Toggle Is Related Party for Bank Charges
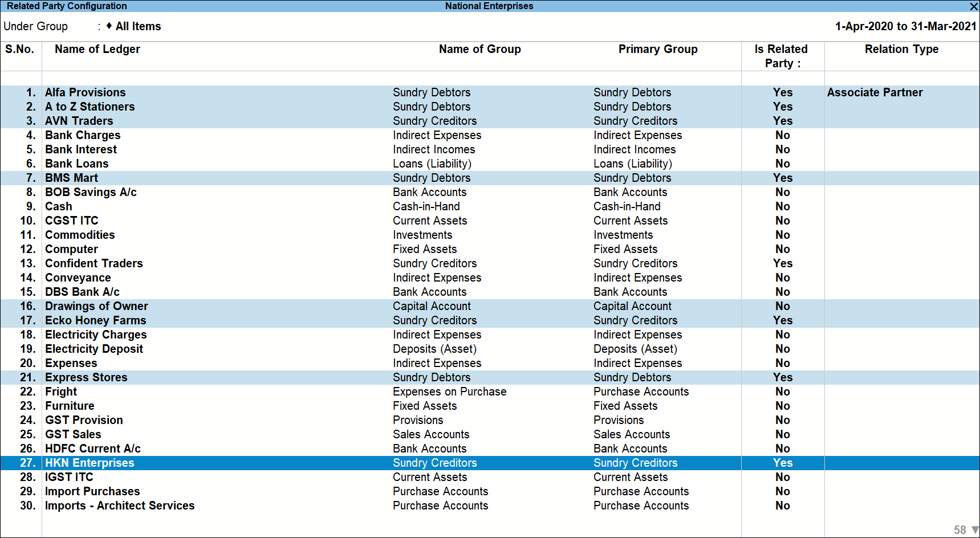This screenshot has width=980, height=538. point(783,135)
